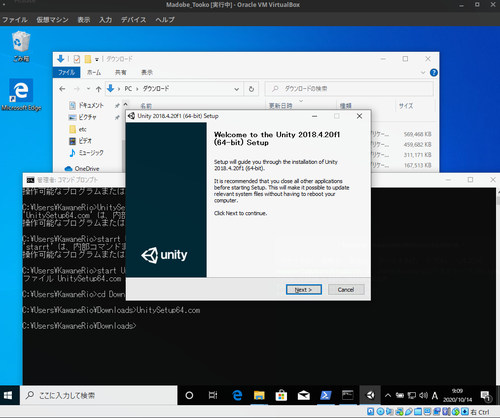Open Cortana circle icon on taskbar
Image resolution: width=500 pixels, height=418 pixels.
189,395
